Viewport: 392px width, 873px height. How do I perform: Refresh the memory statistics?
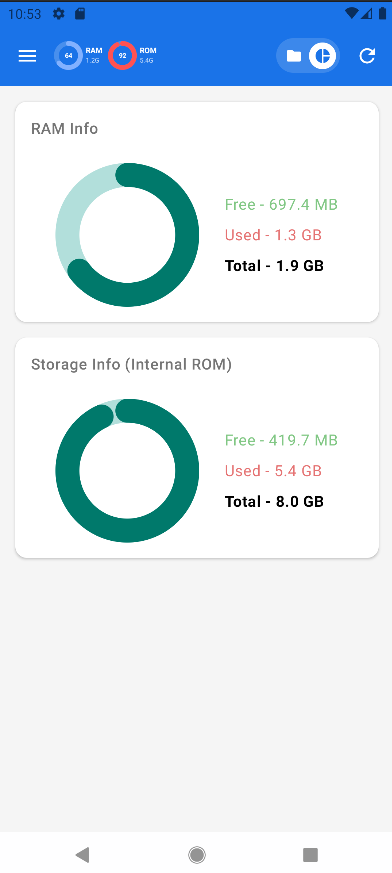pos(367,56)
